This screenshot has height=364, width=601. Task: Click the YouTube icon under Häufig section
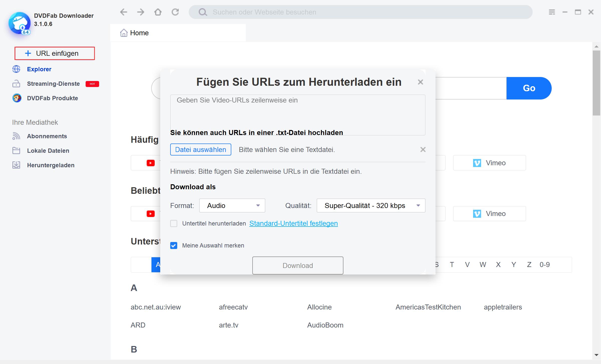[x=151, y=163]
